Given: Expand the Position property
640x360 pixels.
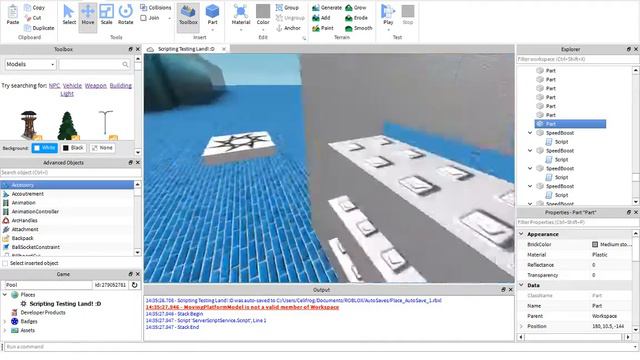Looking at the screenshot, I should coord(521,326).
